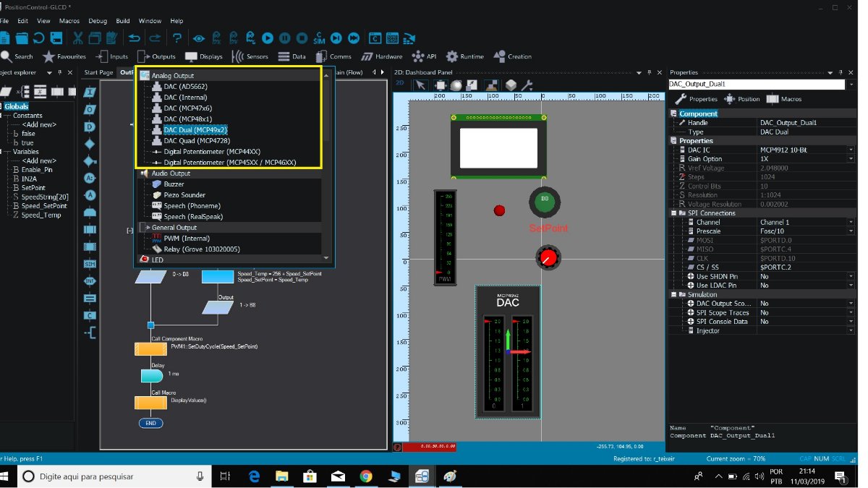Open the Sensors components menu
This screenshot has height=488, width=868.
(x=250, y=56)
